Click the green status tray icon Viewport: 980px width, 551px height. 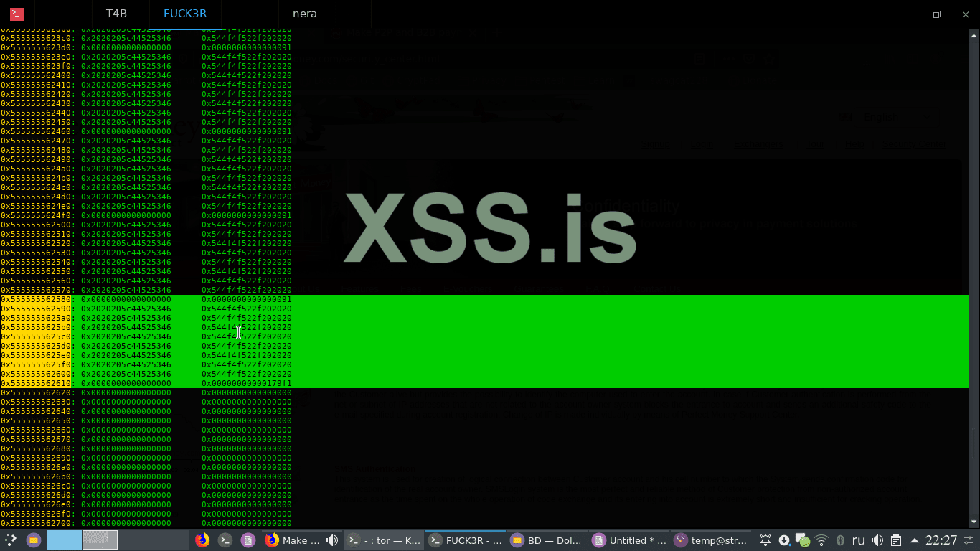pyautogui.click(x=803, y=540)
